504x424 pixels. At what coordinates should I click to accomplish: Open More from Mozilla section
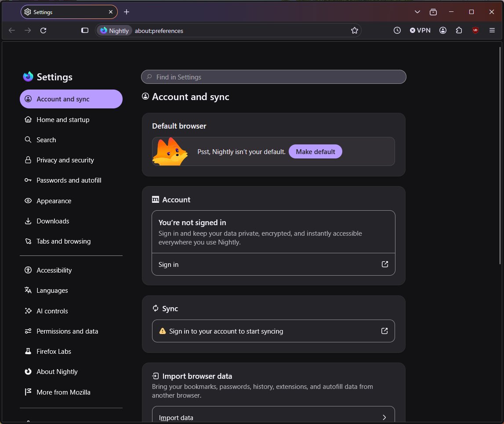pos(71,392)
